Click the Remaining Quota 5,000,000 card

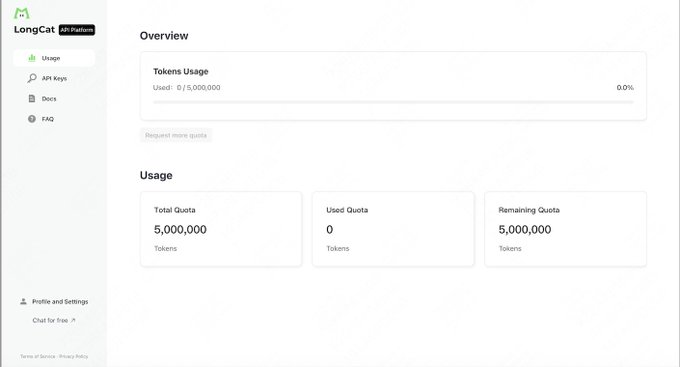pyautogui.click(x=565, y=229)
